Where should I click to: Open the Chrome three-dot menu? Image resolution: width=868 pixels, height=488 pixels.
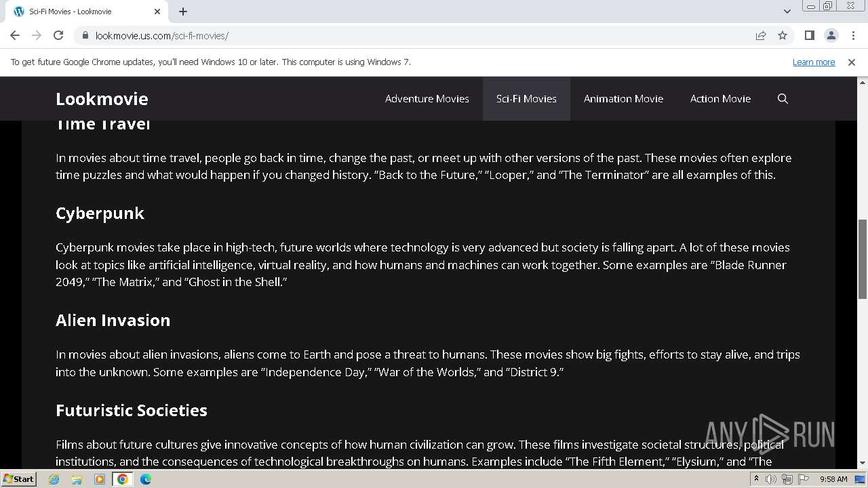coord(852,35)
